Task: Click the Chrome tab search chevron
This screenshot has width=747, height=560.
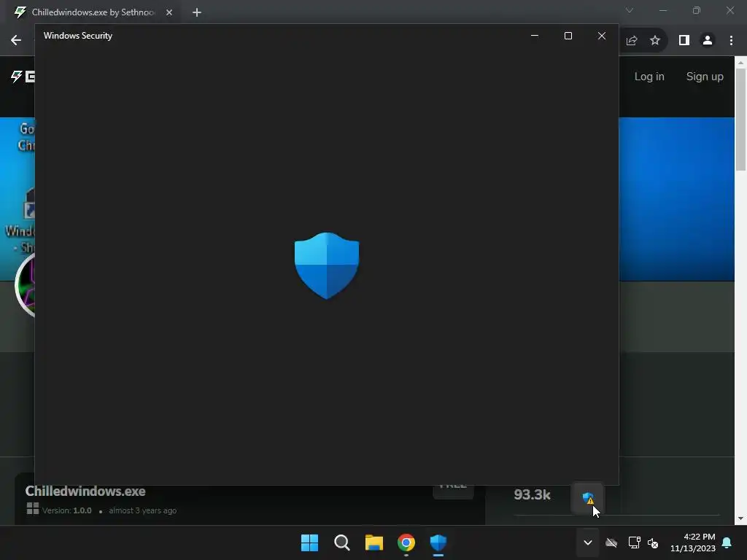Action: point(630,10)
